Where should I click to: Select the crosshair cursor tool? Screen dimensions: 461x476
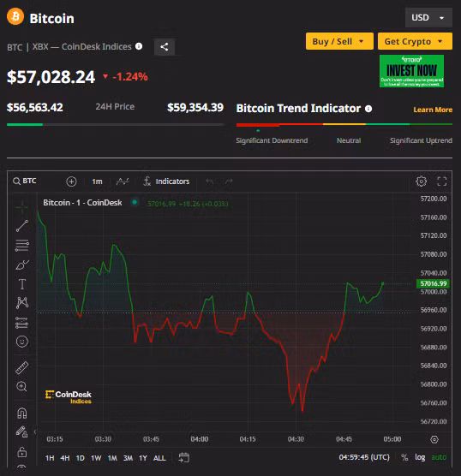pos(22,208)
